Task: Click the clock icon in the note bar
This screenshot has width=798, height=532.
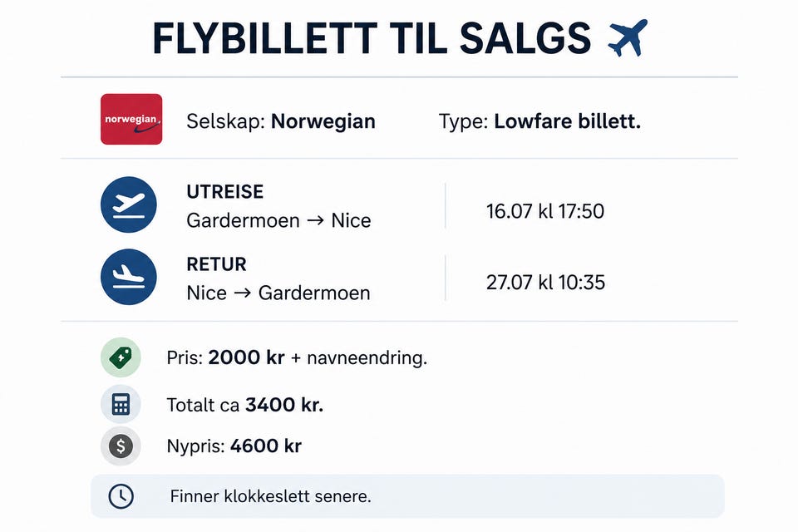Action: (121, 496)
